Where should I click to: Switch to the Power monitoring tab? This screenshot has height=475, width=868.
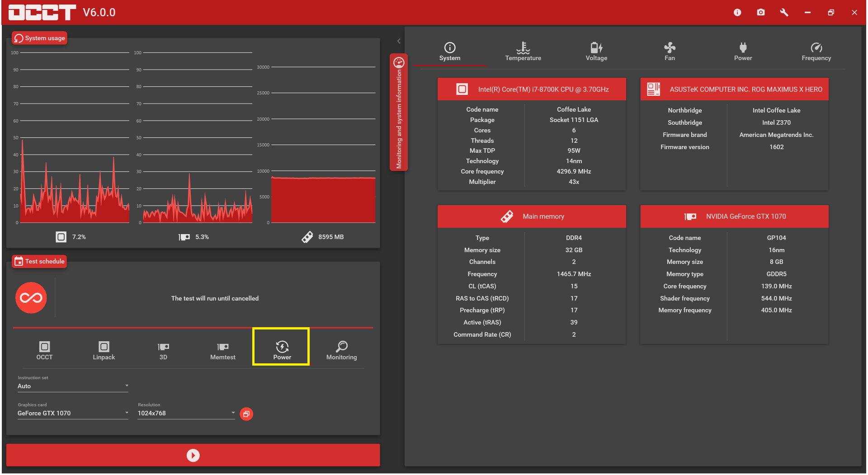point(743,52)
